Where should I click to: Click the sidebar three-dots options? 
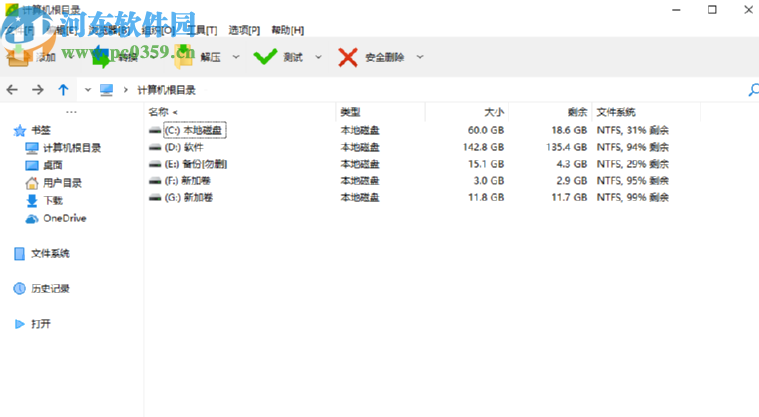[x=71, y=112]
